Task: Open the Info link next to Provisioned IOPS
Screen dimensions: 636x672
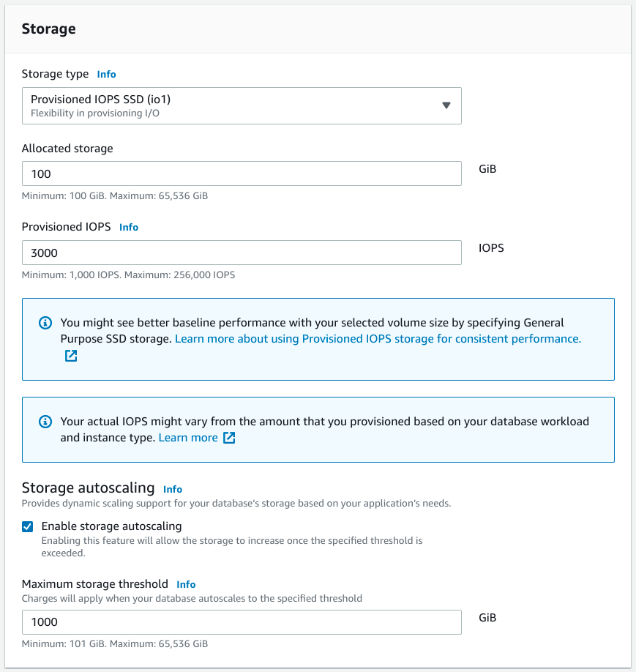Action: pyautogui.click(x=129, y=228)
